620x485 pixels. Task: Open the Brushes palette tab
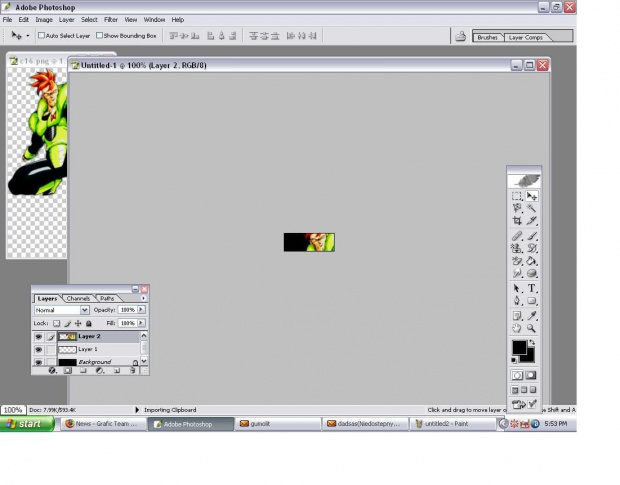[x=487, y=37]
